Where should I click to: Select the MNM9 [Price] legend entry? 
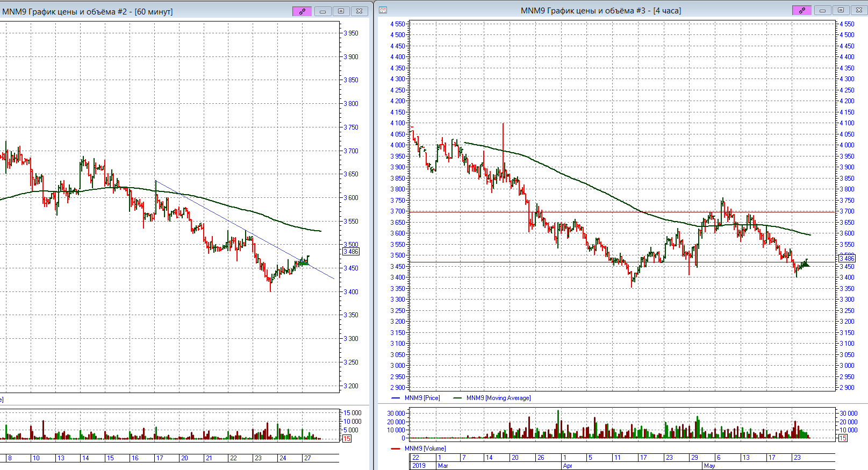point(422,398)
